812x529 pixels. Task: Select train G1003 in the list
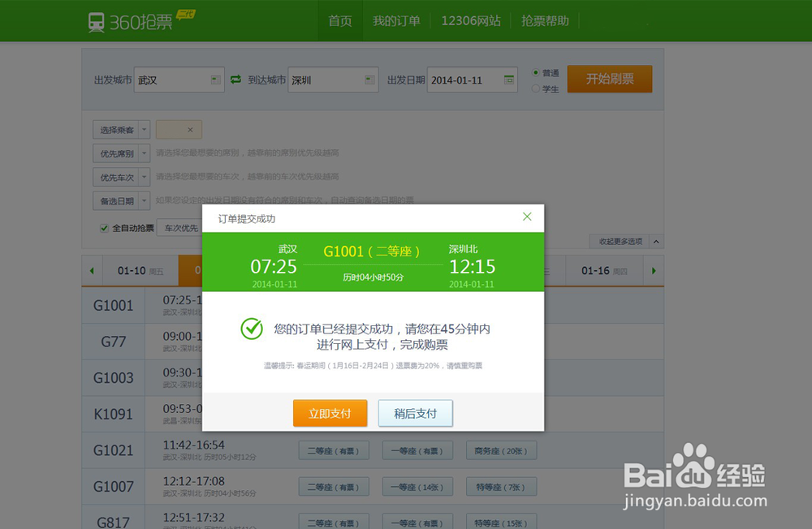pos(114,378)
